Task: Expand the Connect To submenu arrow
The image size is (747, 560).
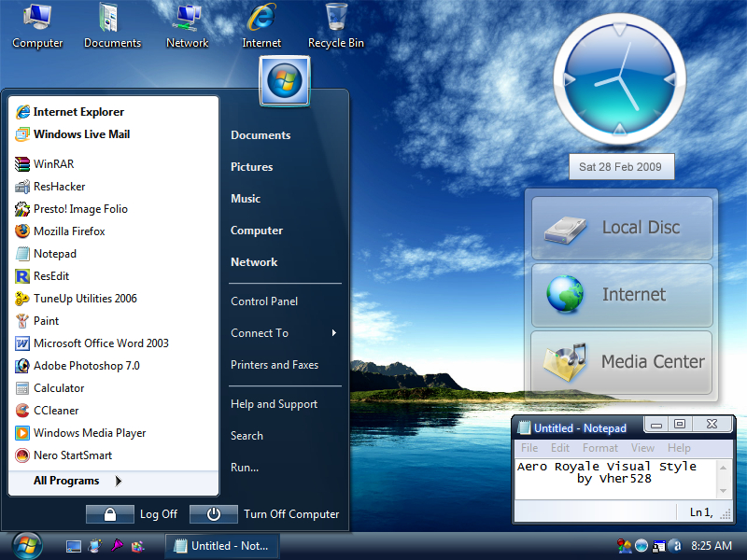Action: [334, 333]
